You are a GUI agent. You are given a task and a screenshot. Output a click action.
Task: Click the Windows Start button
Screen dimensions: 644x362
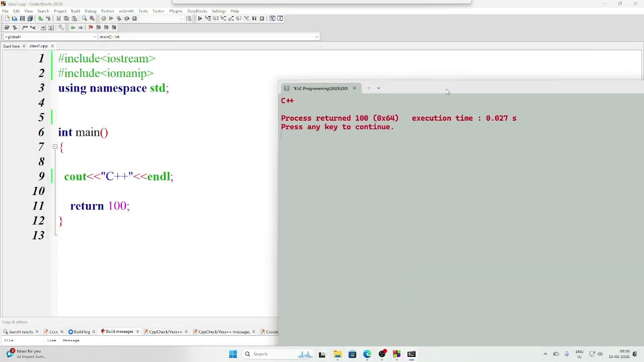click(232, 354)
